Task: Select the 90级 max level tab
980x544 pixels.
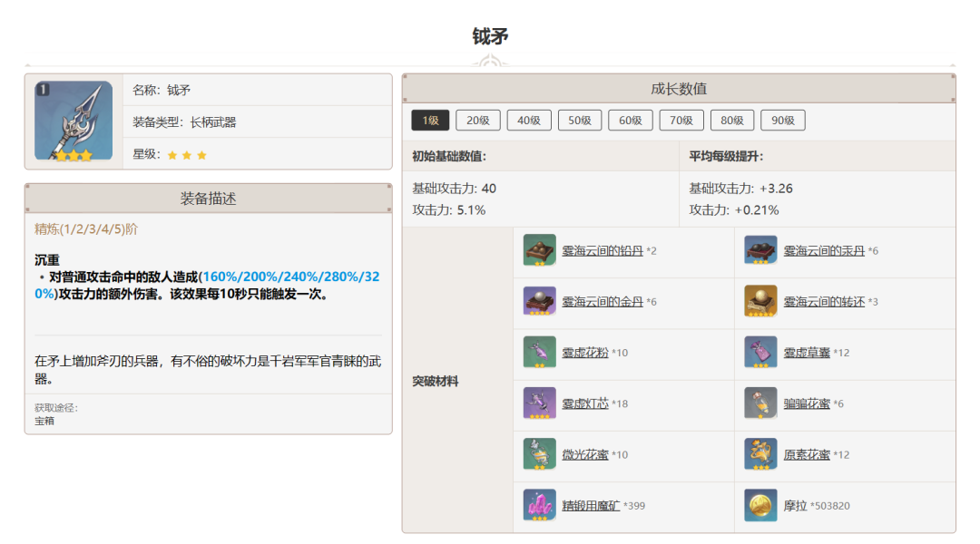Action: pos(783,121)
